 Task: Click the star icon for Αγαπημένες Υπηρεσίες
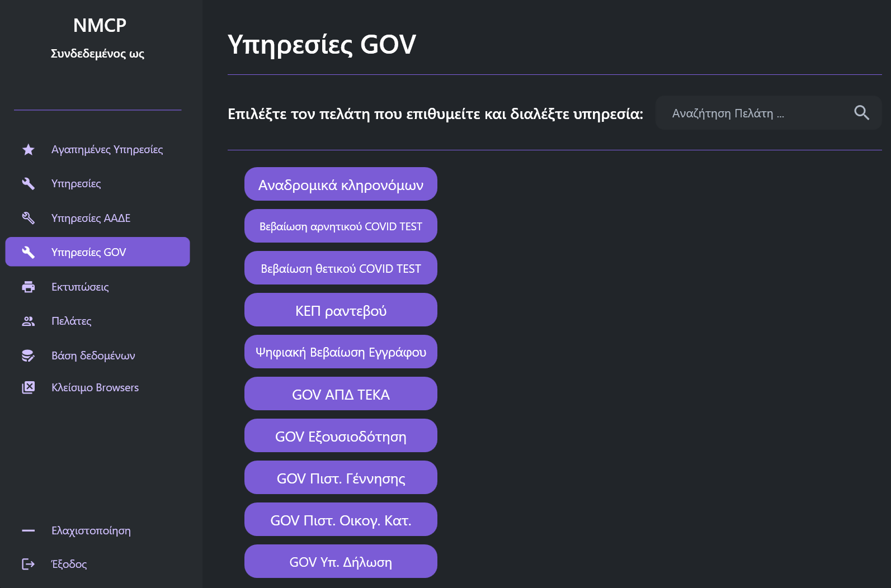click(x=29, y=150)
